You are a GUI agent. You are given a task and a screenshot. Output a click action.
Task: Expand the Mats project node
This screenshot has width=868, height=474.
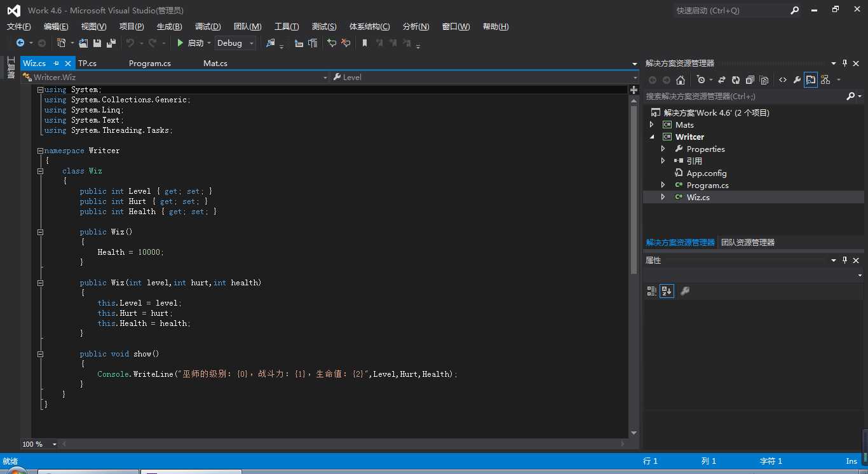[x=651, y=125]
